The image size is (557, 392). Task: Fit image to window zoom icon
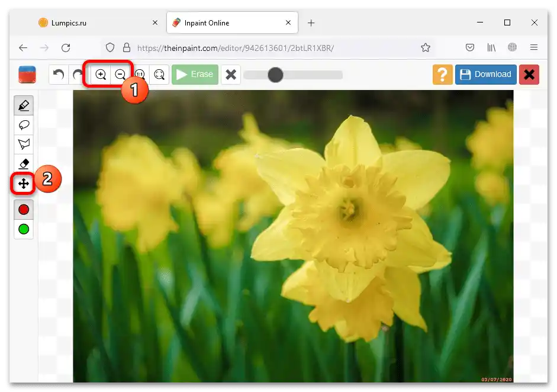point(159,75)
